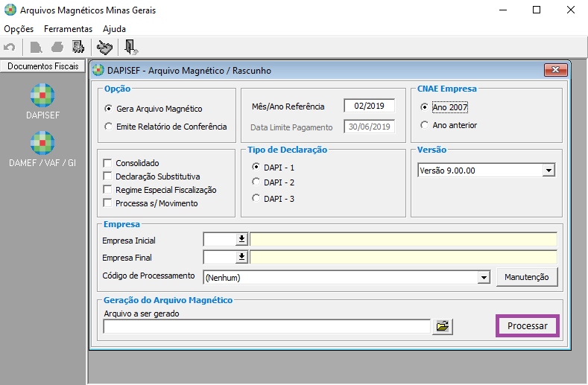Open Empresa Inicial lookup arrow
This screenshot has height=385, width=588.
241,239
